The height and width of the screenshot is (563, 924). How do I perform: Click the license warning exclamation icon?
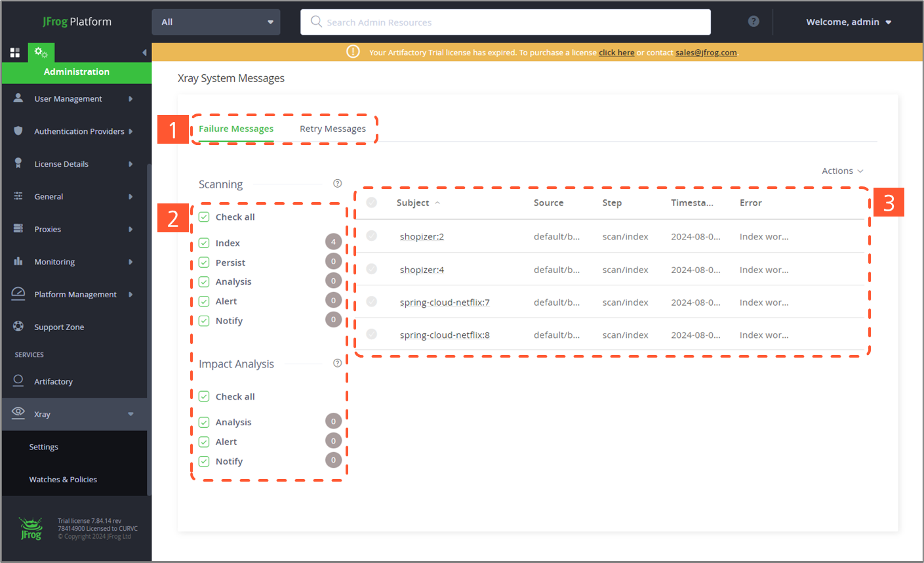coord(353,52)
